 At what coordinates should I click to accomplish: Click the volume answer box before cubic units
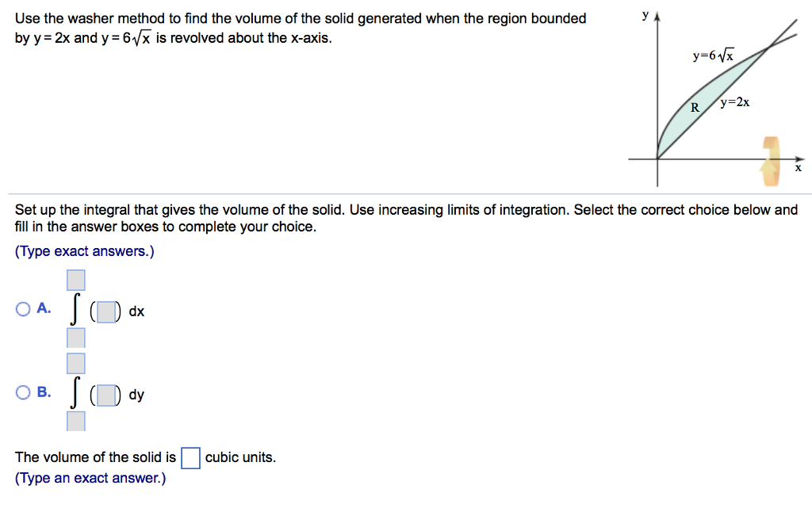pyautogui.click(x=190, y=457)
